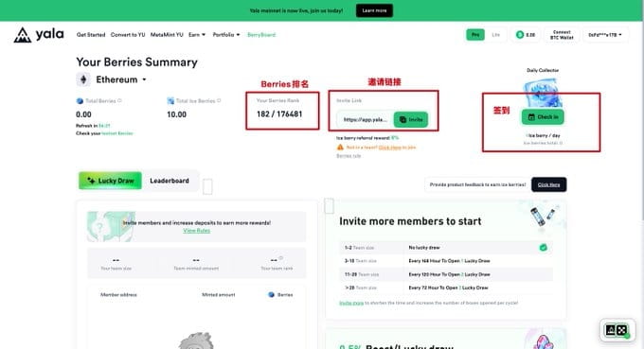Open the View Rules link
The height and width of the screenshot is (349, 644).
(x=196, y=231)
